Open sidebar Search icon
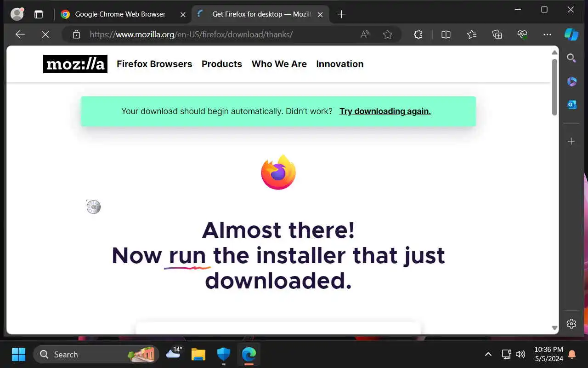 (571, 58)
